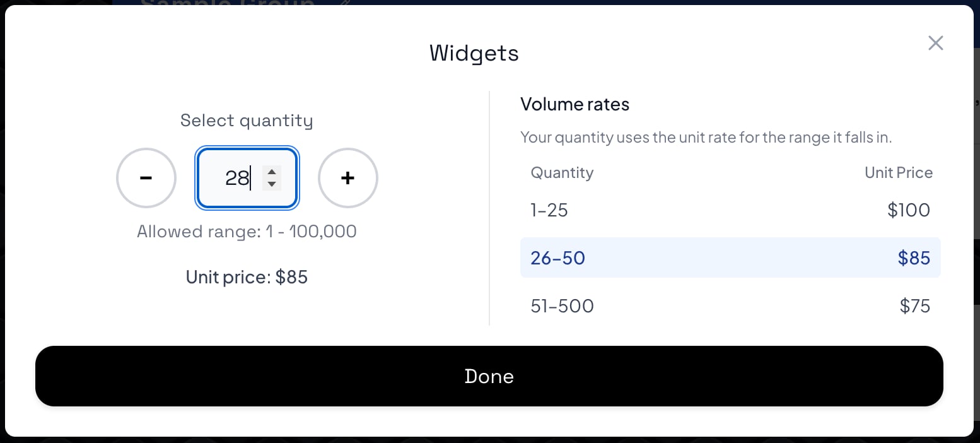Viewport: 980px width, 443px height.
Task: Select the highlighted 26–50 range row
Action: 730,257
